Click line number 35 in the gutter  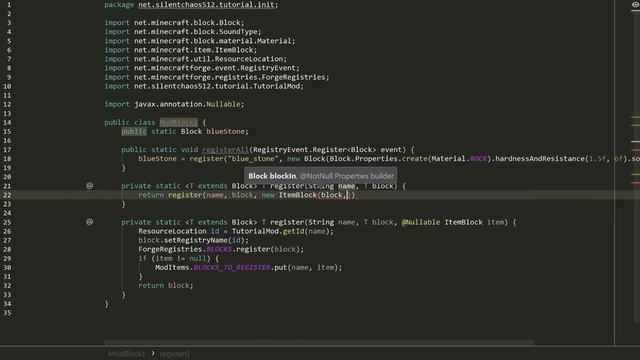pyautogui.click(x=8, y=313)
